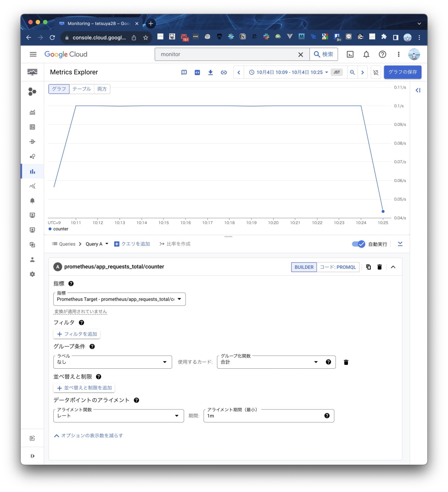
Task: Open the three-dot settings menu in the header
Action: click(398, 55)
